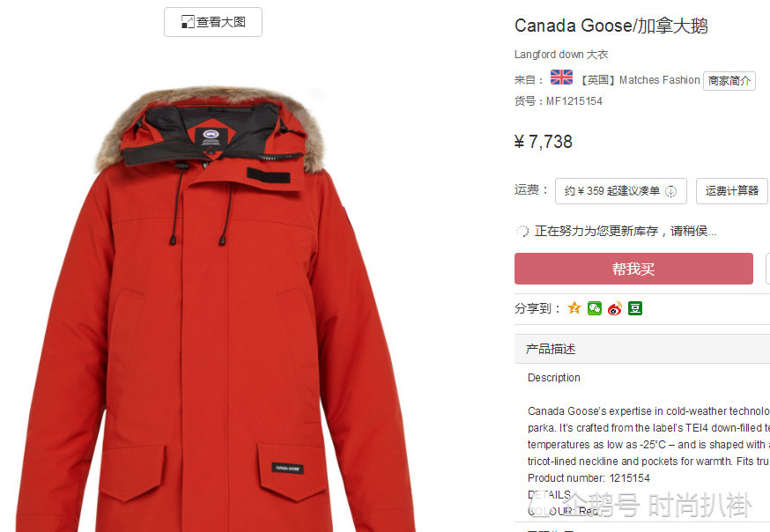The width and height of the screenshot is (770, 532).
Task: Click the 帮我买 buy for me button
Action: 633,269
